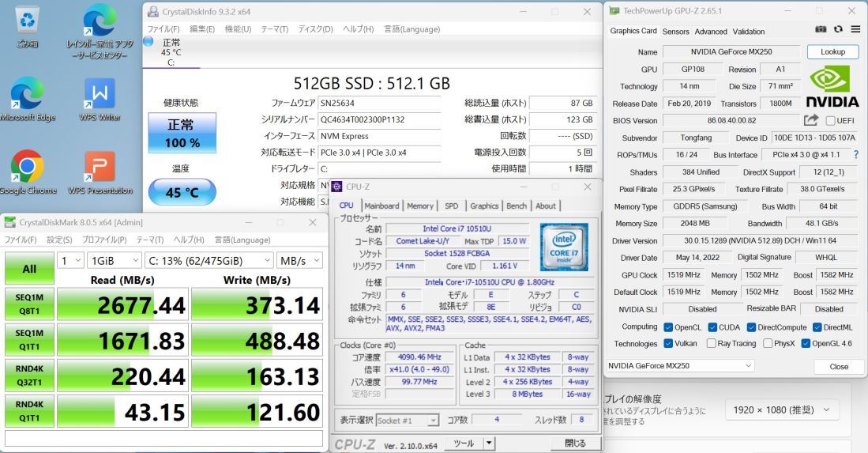Open CrystalDiskInfo ディスク(D) menu
868x453 pixels.
[315, 28]
